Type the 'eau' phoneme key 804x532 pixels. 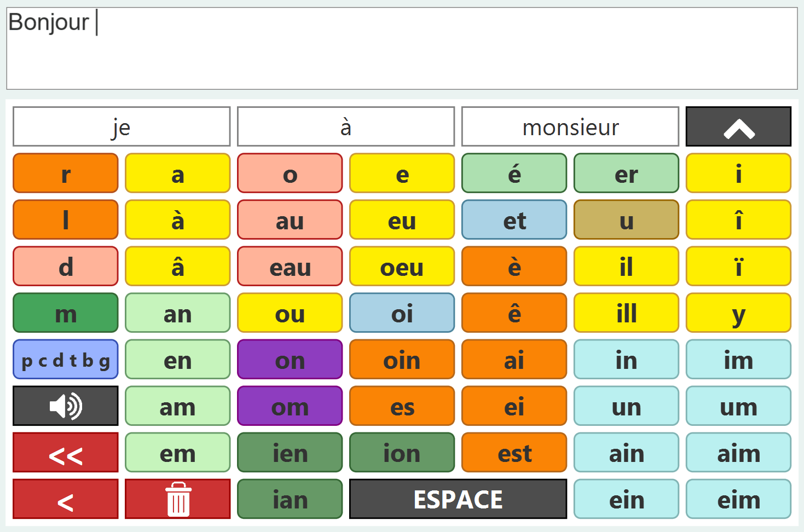[290, 267]
